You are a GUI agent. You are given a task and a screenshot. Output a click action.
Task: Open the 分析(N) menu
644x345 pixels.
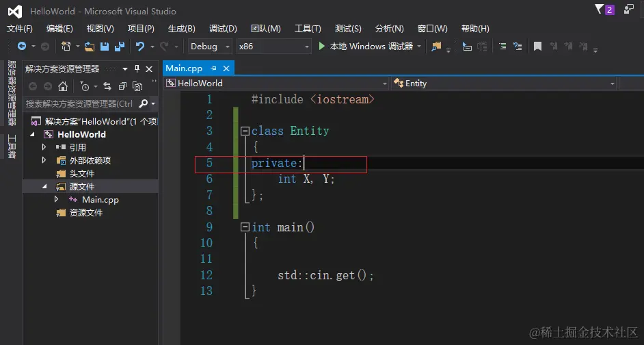tap(390, 28)
